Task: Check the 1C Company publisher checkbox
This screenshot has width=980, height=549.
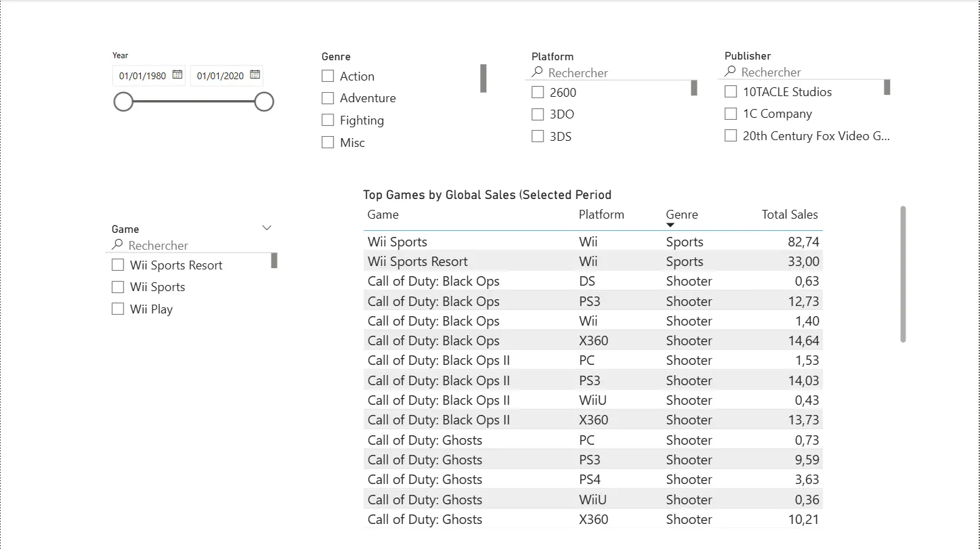Action: (731, 114)
